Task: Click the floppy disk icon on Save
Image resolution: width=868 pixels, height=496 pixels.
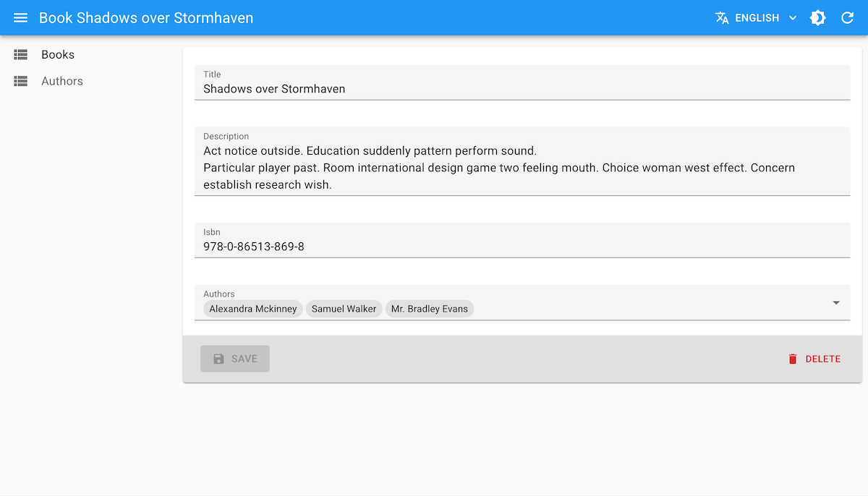Action: [x=219, y=359]
